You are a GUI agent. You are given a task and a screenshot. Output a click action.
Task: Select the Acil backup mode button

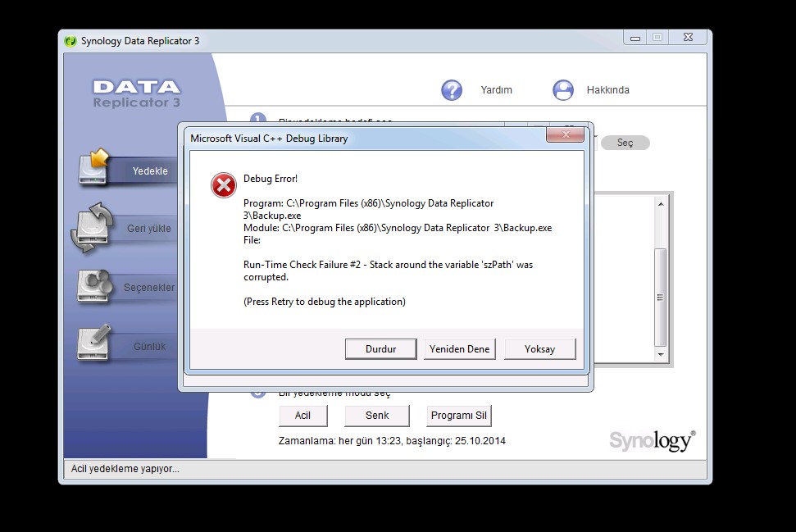pyautogui.click(x=302, y=416)
